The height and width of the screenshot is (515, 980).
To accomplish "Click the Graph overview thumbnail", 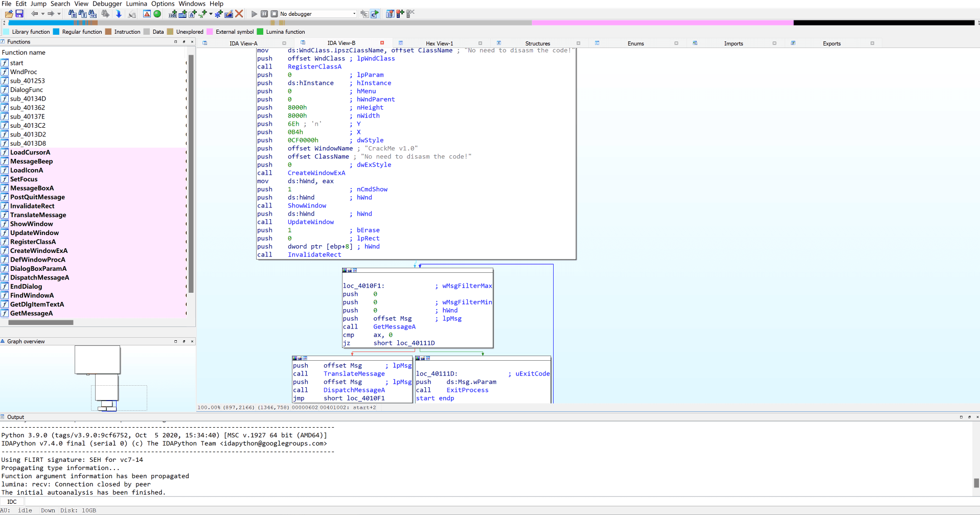I will tap(98, 378).
